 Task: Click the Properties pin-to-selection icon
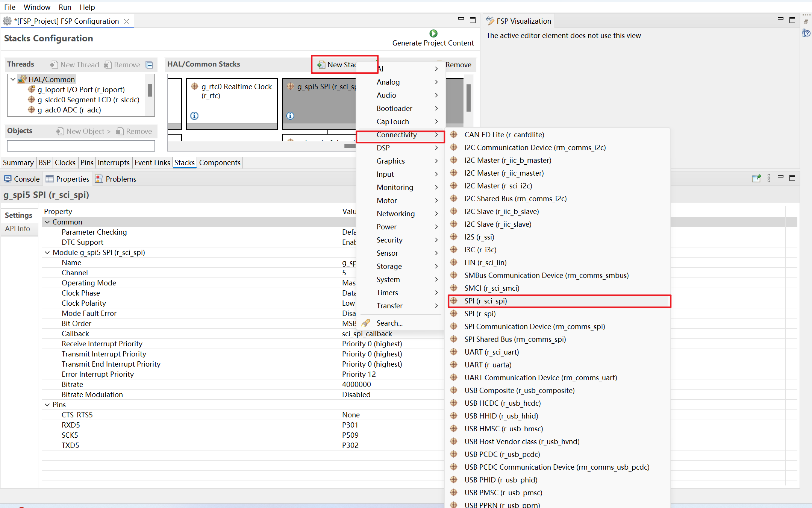point(756,178)
